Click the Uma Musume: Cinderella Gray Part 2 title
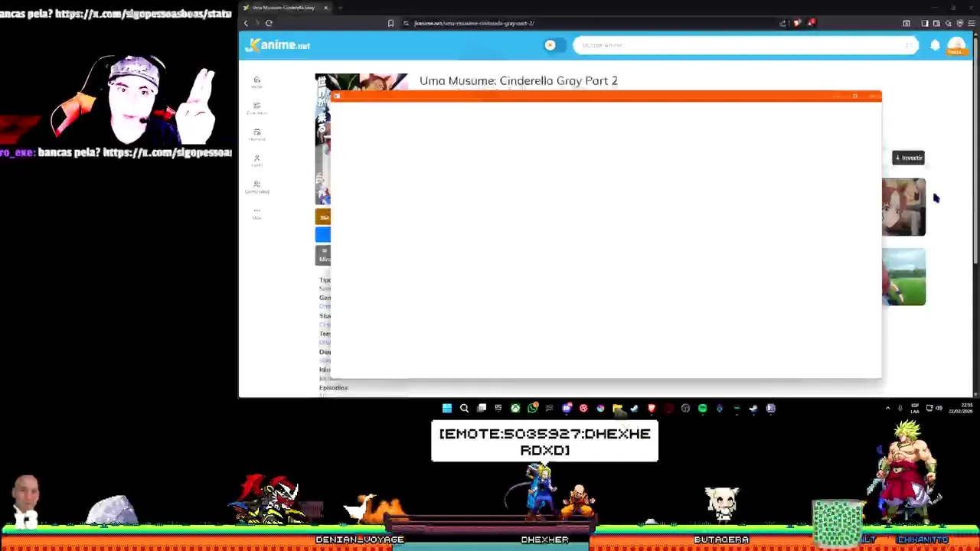The image size is (980, 551). (518, 80)
